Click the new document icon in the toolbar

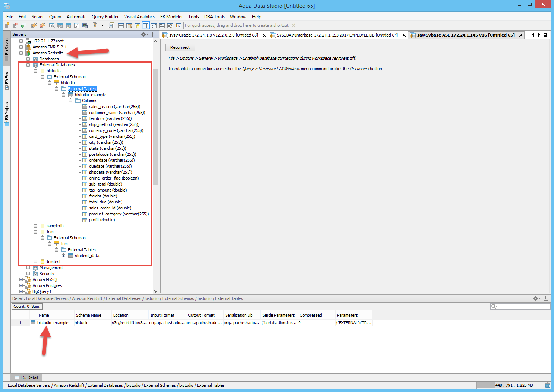(95, 25)
